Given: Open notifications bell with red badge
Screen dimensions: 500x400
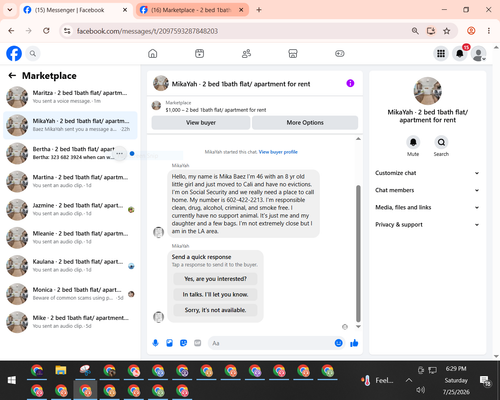Looking at the screenshot, I should coord(460,53).
